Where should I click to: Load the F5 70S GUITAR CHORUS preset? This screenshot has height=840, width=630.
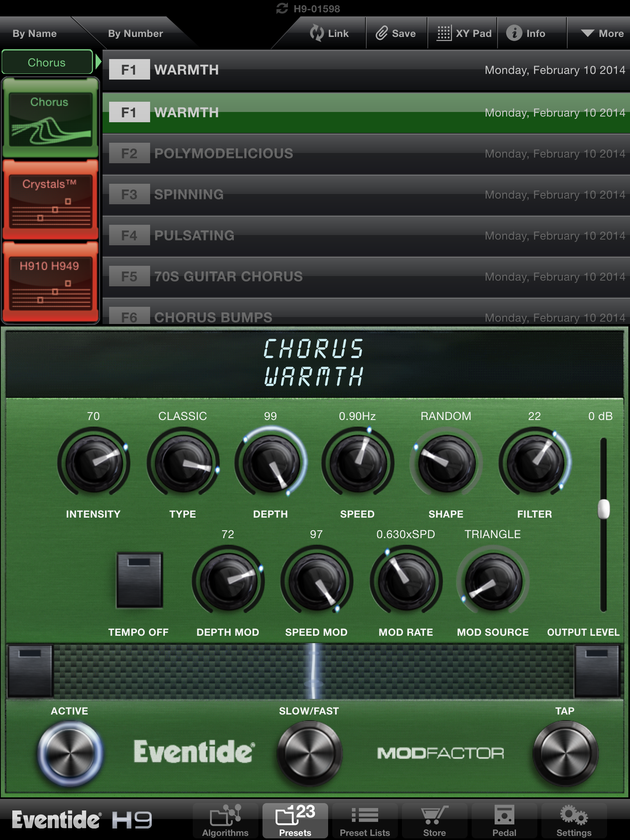(366, 277)
